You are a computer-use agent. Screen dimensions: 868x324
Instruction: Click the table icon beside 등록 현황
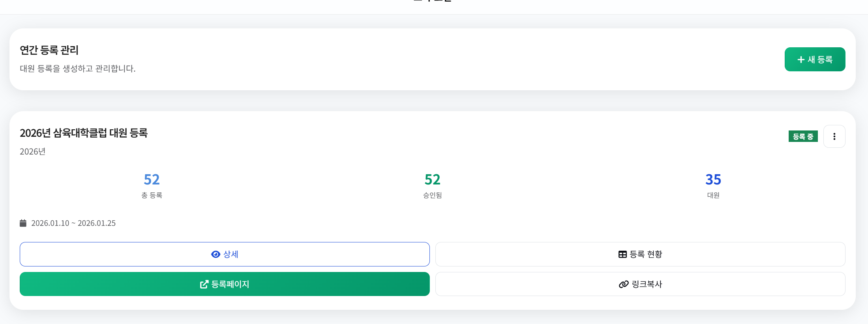coord(622,254)
